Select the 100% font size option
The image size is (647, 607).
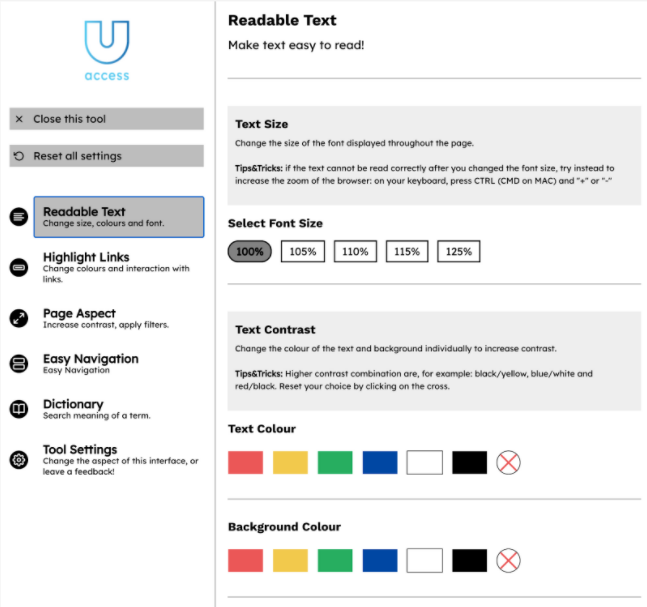249,252
